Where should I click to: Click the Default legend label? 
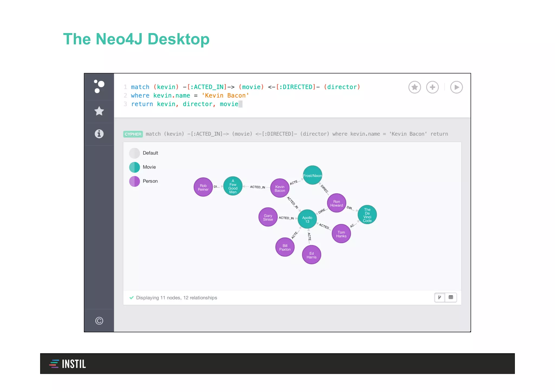tap(150, 153)
